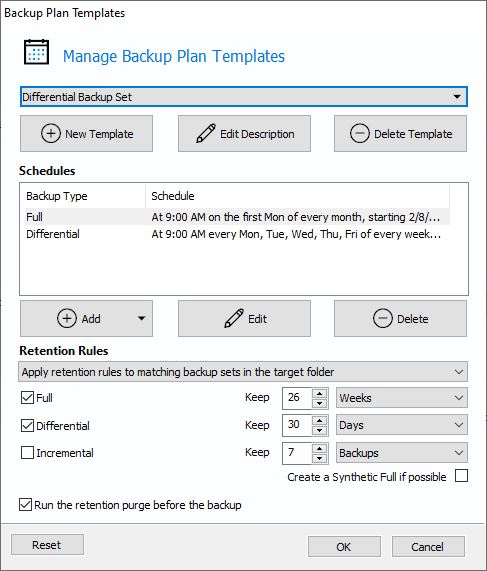Increase the Full keep value with up arrow
Viewport: 487px width, 571px height.
pyautogui.click(x=319, y=393)
